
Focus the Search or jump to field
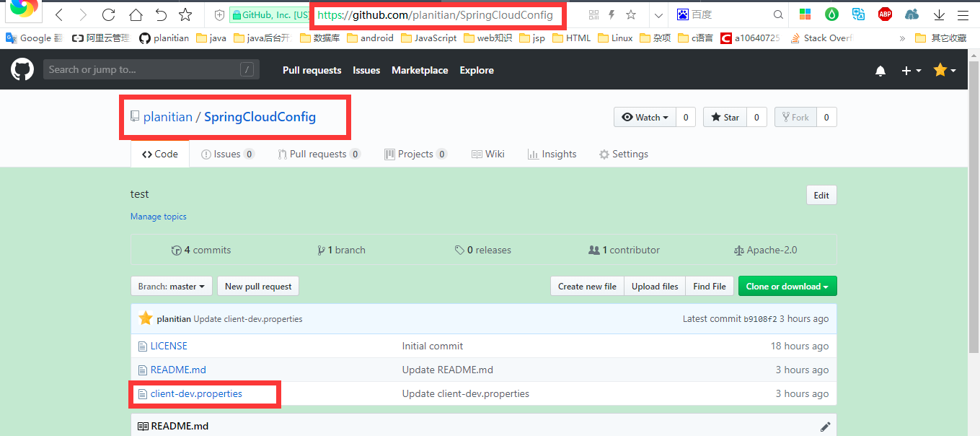pyautogui.click(x=151, y=69)
